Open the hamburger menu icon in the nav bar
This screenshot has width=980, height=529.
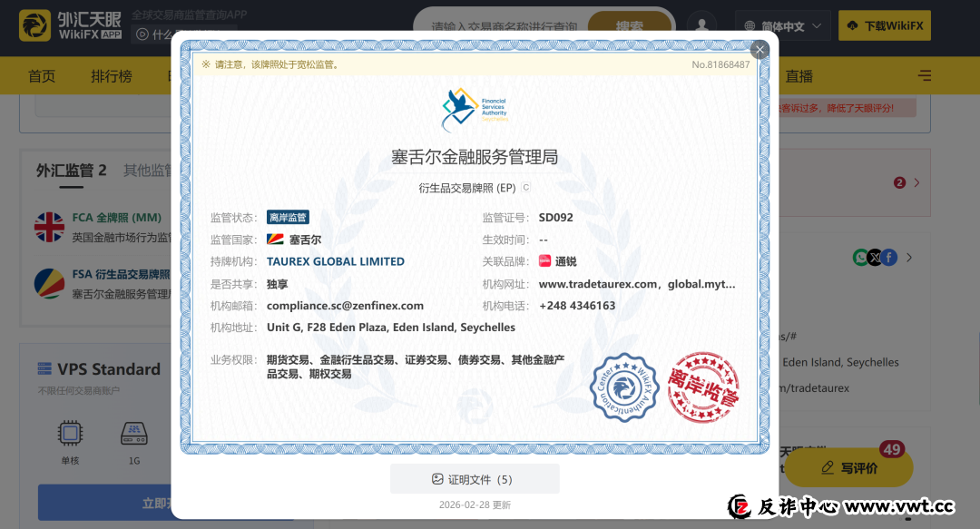coord(925,76)
